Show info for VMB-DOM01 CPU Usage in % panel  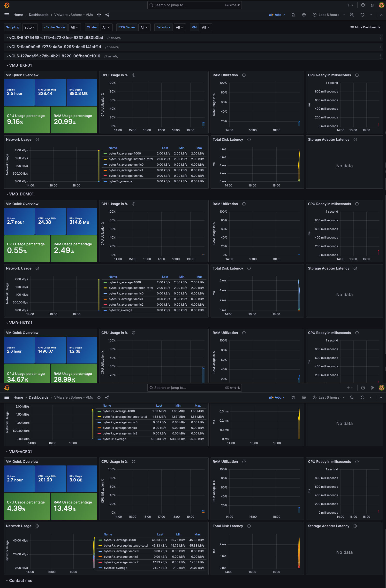[134, 204]
